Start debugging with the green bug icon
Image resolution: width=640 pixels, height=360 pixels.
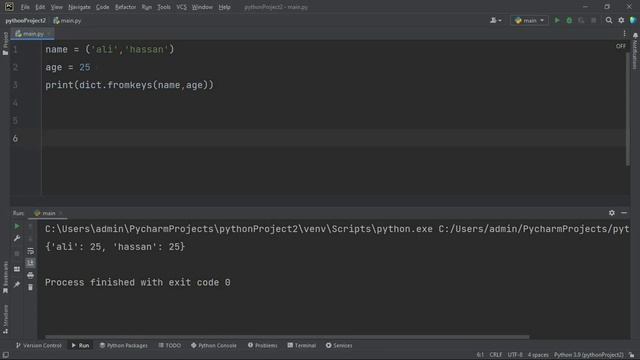click(x=569, y=20)
